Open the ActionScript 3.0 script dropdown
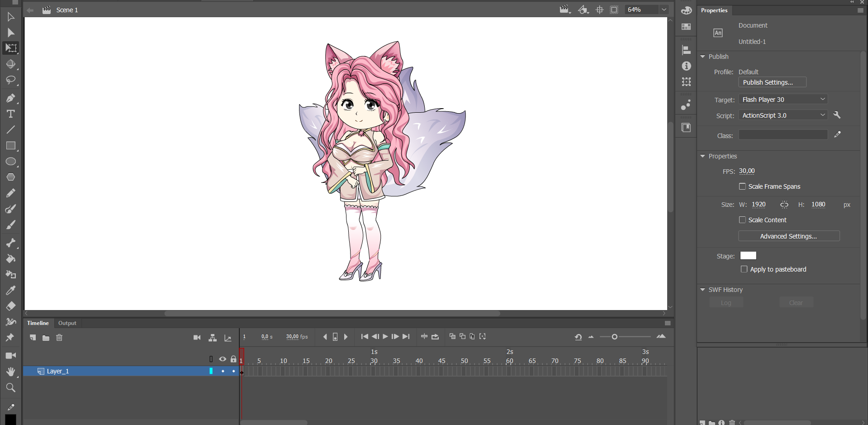 (x=783, y=115)
